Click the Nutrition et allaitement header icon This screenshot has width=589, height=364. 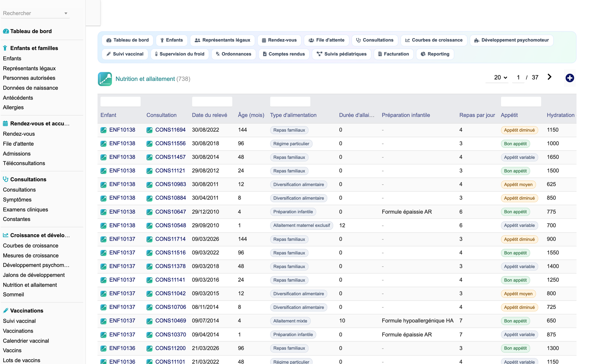pos(105,79)
